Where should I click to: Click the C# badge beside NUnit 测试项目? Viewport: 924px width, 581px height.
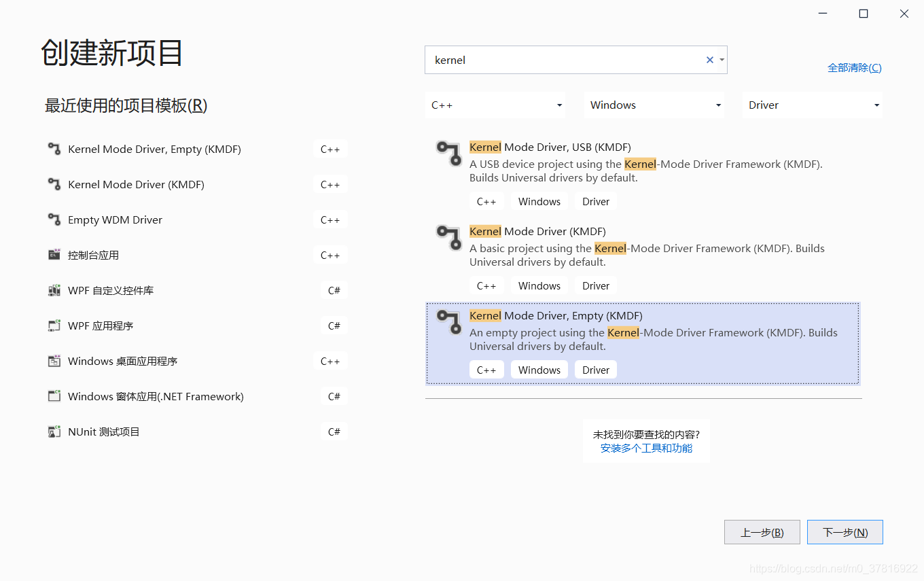point(334,432)
